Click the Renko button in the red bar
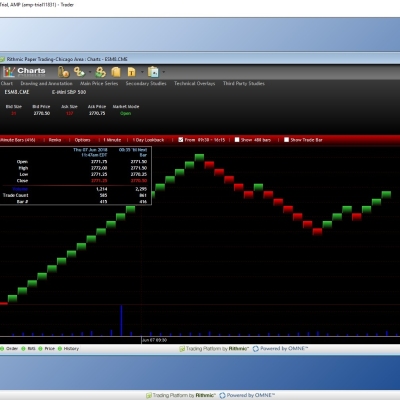 (55, 140)
